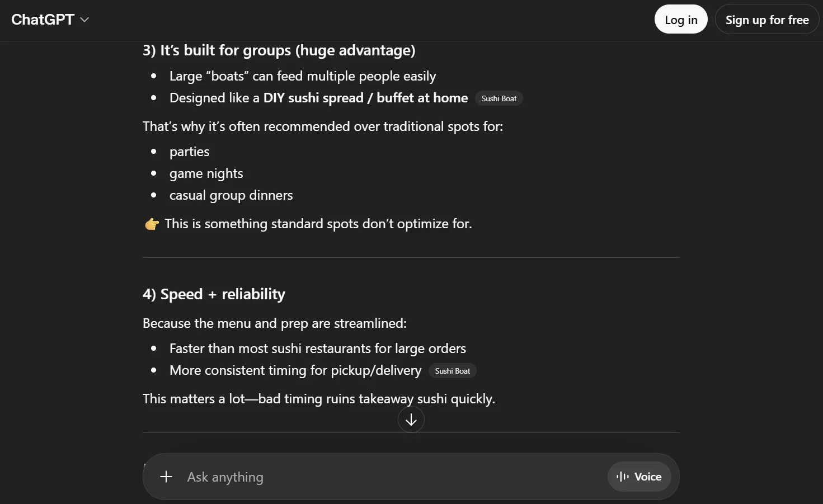Click the sentence about bad timing ruining takeaway

pos(318,399)
